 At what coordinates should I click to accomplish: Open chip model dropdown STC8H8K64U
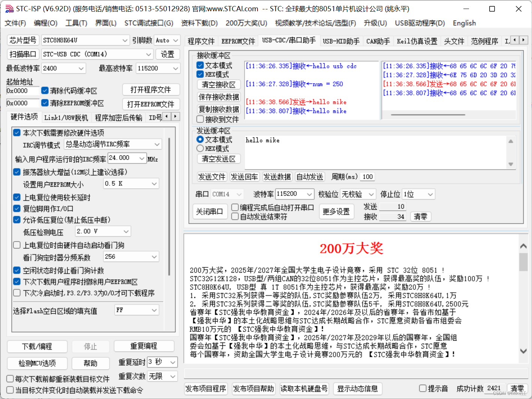[85, 40]
